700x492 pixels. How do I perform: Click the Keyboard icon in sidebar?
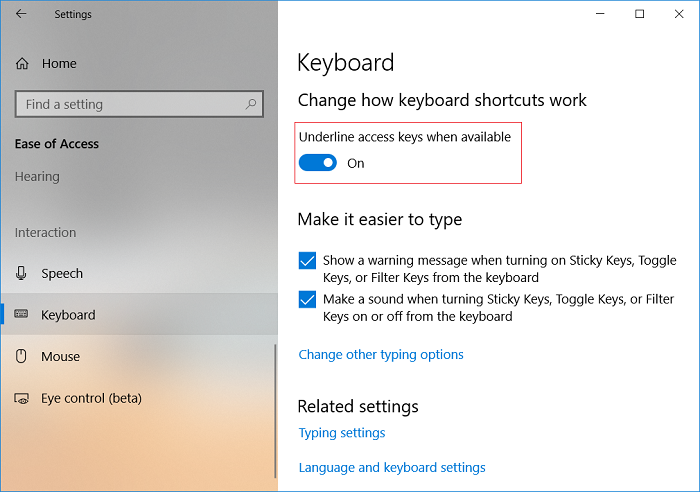[x=22, y=315]
